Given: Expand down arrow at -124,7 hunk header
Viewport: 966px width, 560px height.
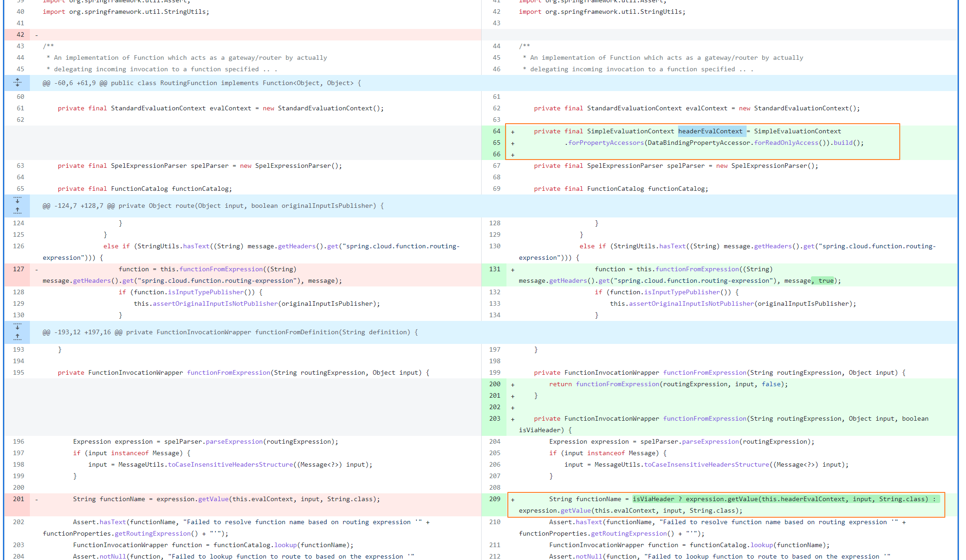Looking at the screenshot, I should (x=17, y=200).
